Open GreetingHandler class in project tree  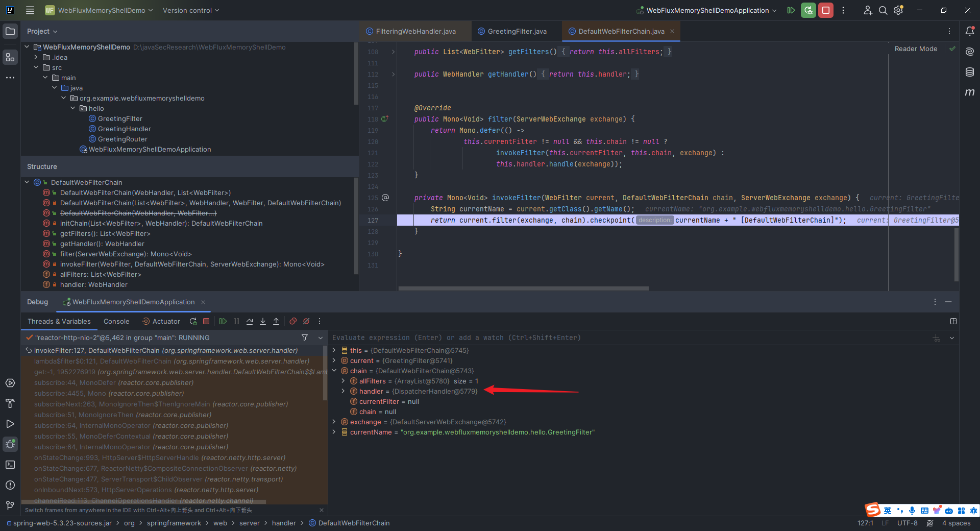point(124,129)
